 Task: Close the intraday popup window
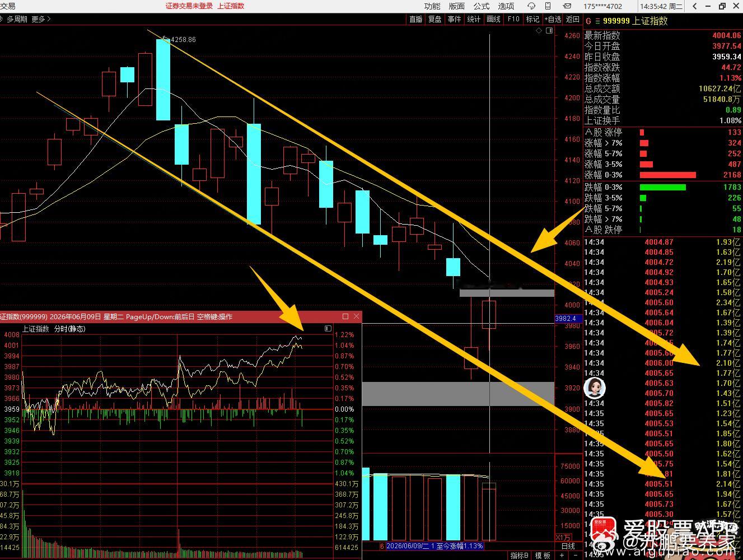[356, 316]
